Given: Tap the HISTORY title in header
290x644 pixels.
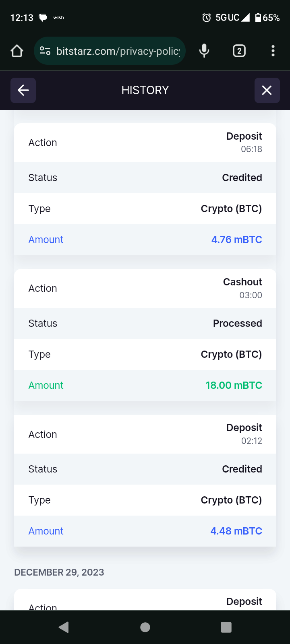Looking at the screenshot, I should pyautogui.click(x=145, y=90).
